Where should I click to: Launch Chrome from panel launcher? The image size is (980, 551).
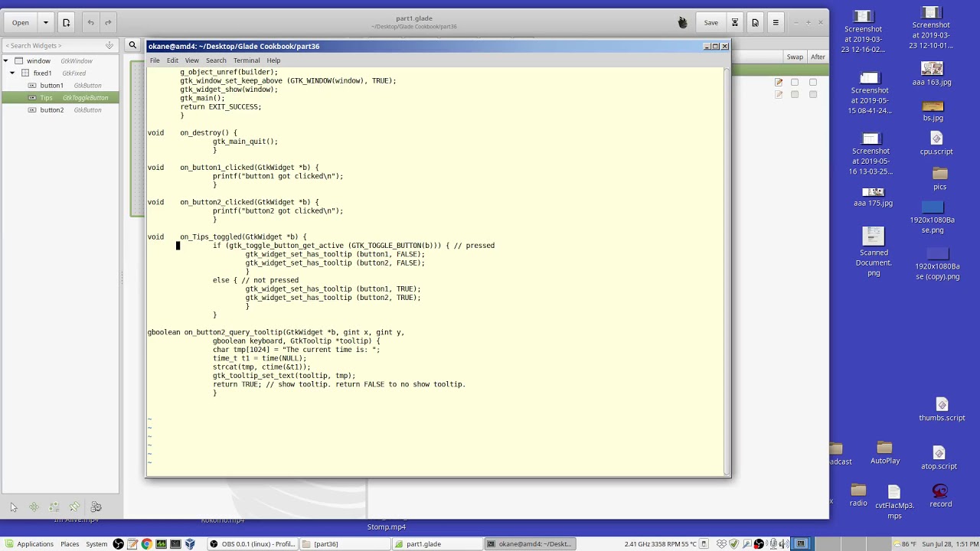[146, 544]
